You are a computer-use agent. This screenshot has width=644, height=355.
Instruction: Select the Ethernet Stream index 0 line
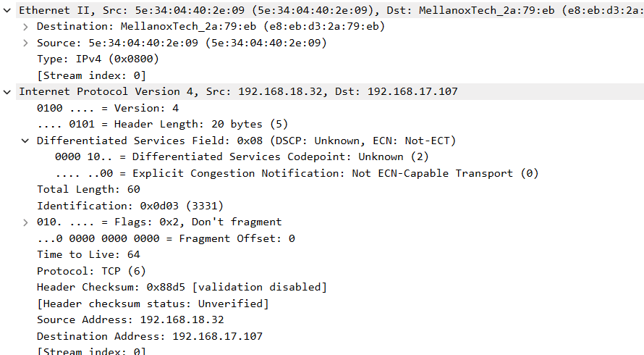[x=91, y=75]
